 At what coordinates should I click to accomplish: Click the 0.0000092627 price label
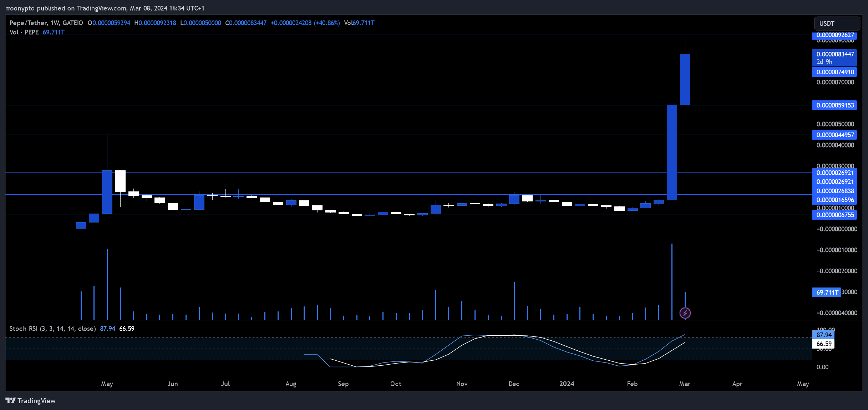coord(835,35)
